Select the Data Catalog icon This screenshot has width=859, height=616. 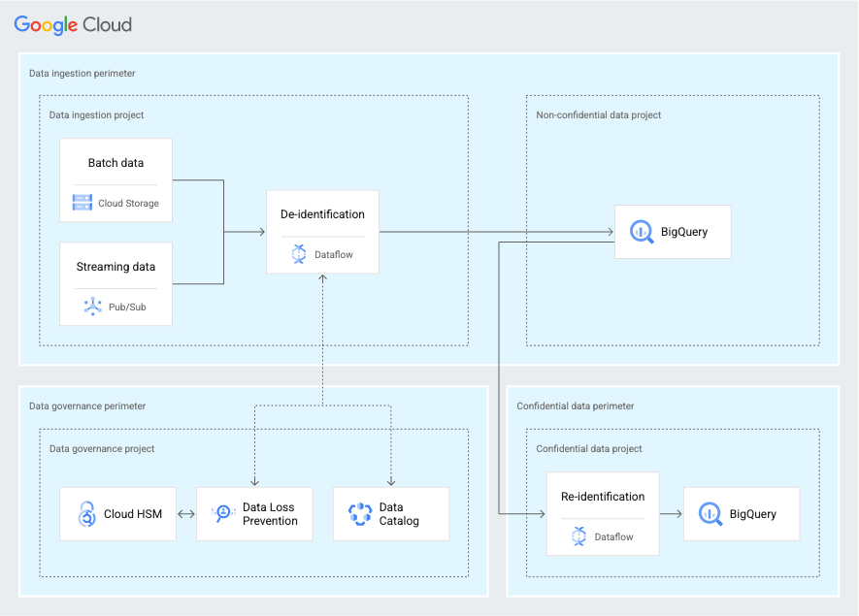(x=358, y=514)
